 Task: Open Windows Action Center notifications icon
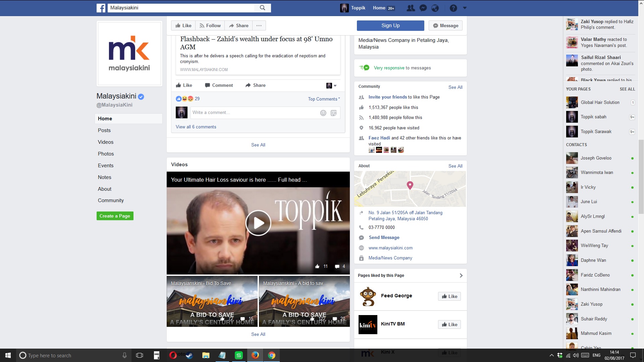pyautogui.click(x=633, y=355)
